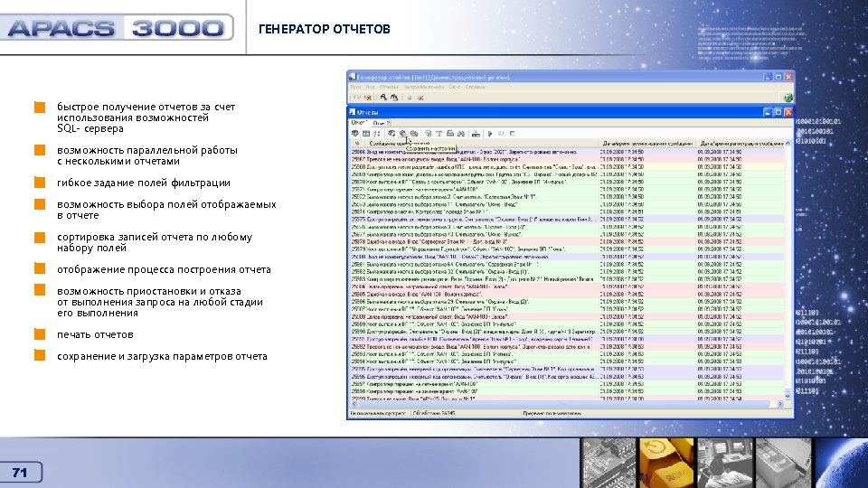Click the report generator title bar app icon

pyautogui.click(x=352, y=77)
